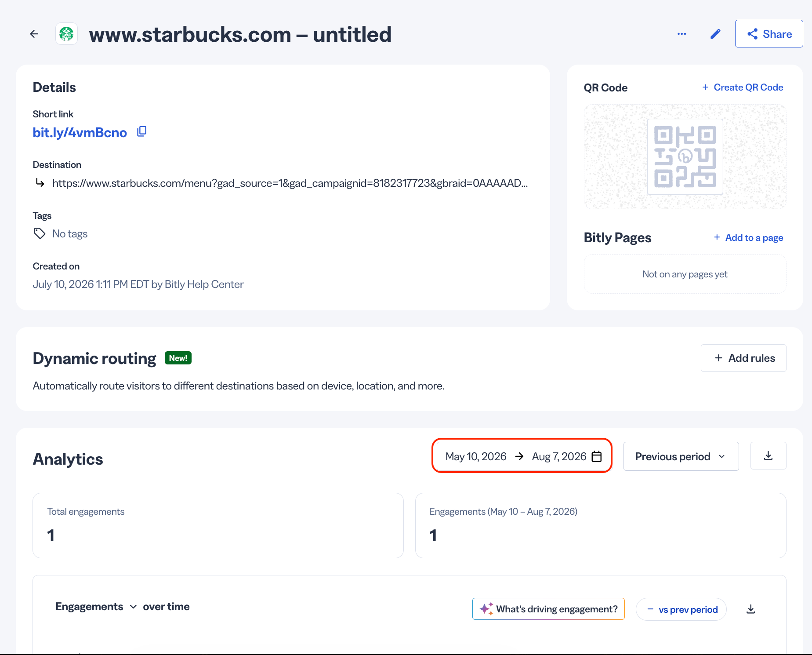
Task: Open the three-dot more options menu
Action: (x=681, y=34)
